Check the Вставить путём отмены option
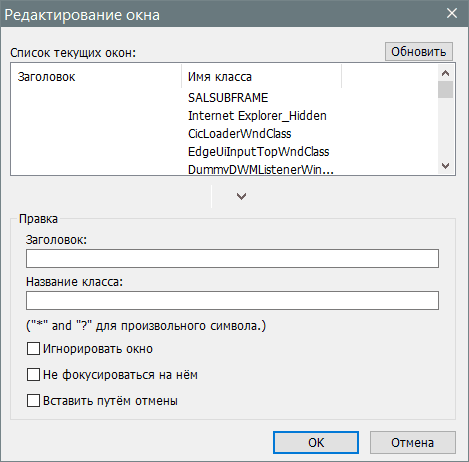 (x=33, y=400)
